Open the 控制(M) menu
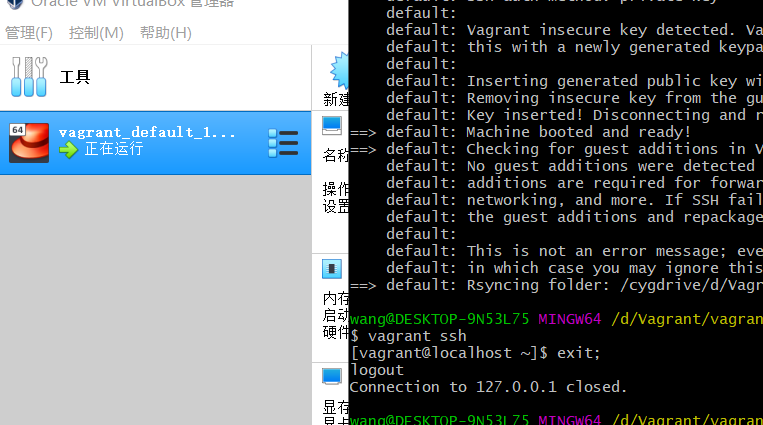Image resolution: width=763 pixels, height=425 pixels. tap(96, 33)
